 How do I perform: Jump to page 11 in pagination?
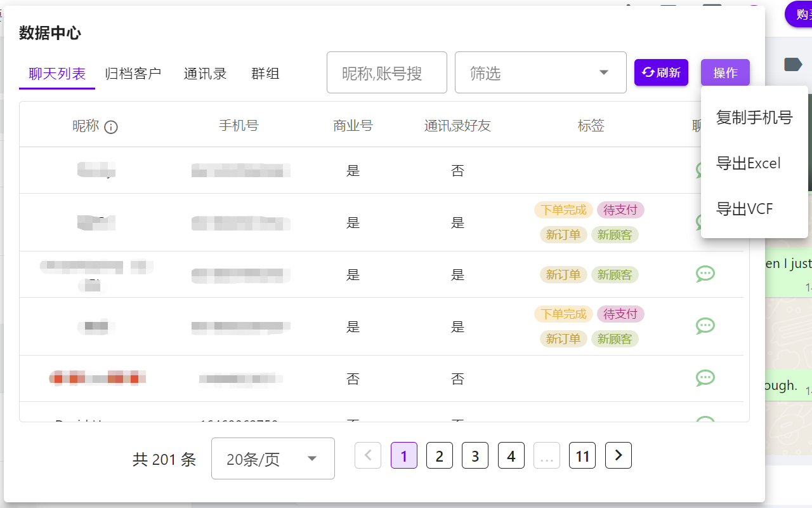(x=582, y=455)
